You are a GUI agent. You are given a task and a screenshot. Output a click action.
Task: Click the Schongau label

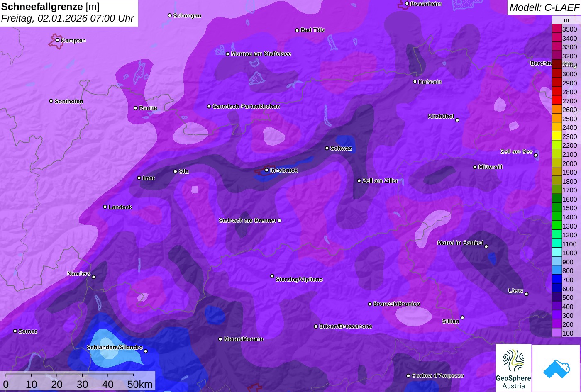click(x=187, y=15)
